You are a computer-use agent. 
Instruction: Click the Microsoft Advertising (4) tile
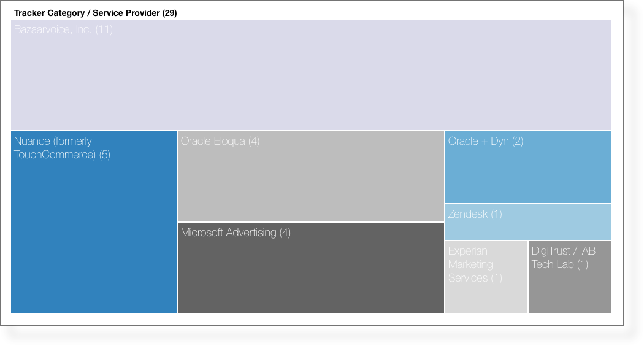tap(311, 268)
